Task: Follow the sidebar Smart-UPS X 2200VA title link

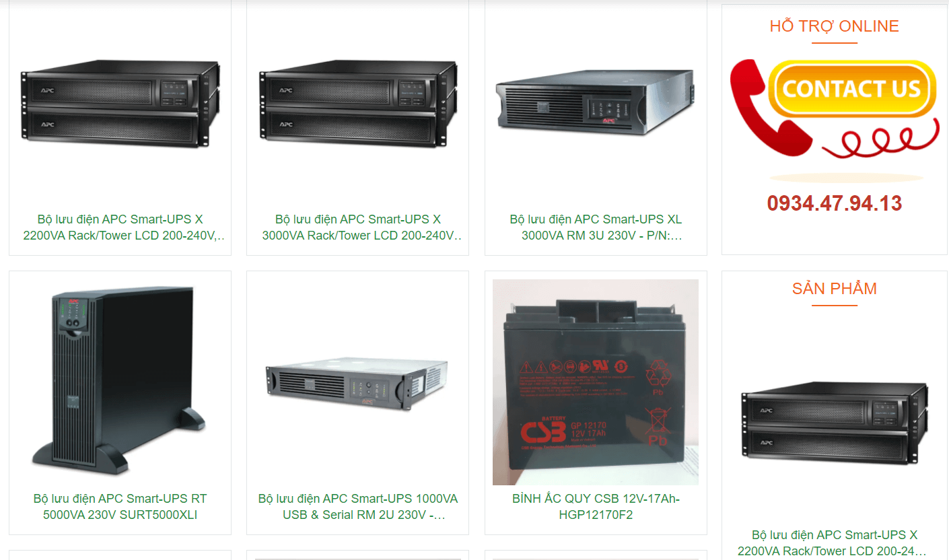Action: [835, 543]
